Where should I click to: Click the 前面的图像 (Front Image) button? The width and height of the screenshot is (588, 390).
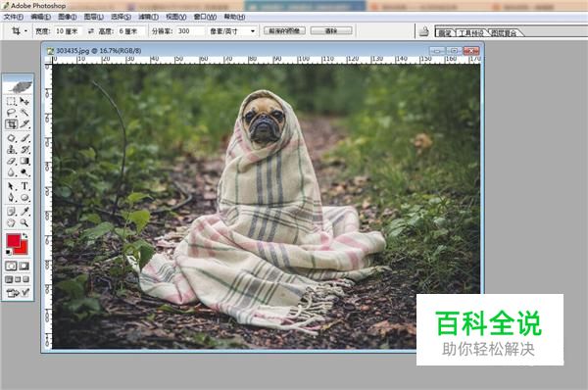(284, 30)
